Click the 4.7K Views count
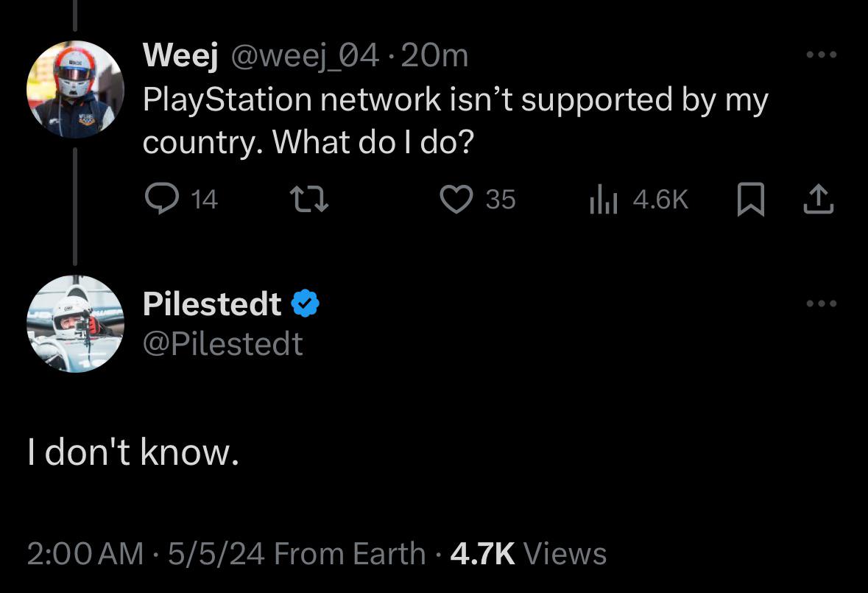868x593 pixels. [x=528, y=553]
